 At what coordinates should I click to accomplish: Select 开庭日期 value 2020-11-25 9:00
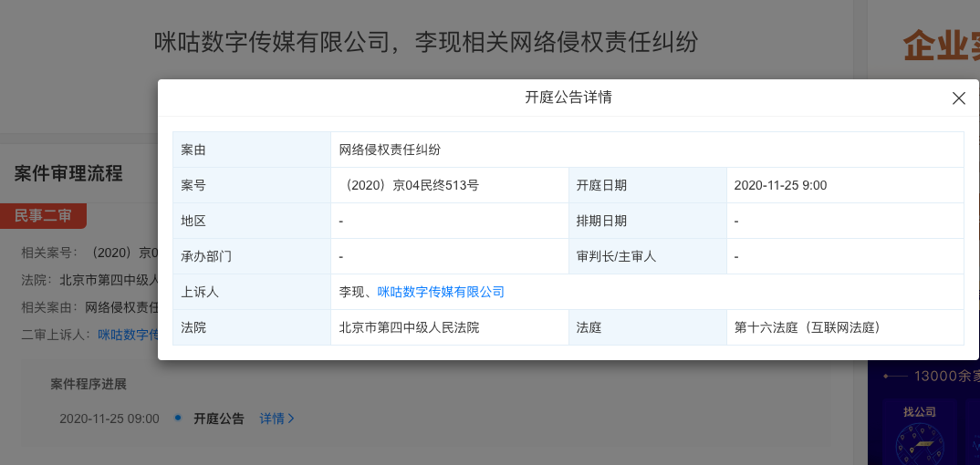pos(781,185)
